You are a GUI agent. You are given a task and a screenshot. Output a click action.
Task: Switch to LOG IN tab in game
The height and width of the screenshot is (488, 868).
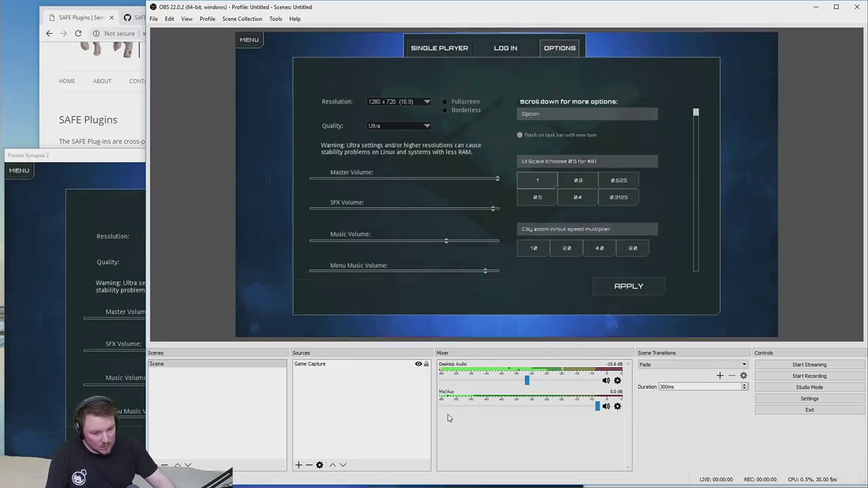pyautogui.click(x=505, y=48)
